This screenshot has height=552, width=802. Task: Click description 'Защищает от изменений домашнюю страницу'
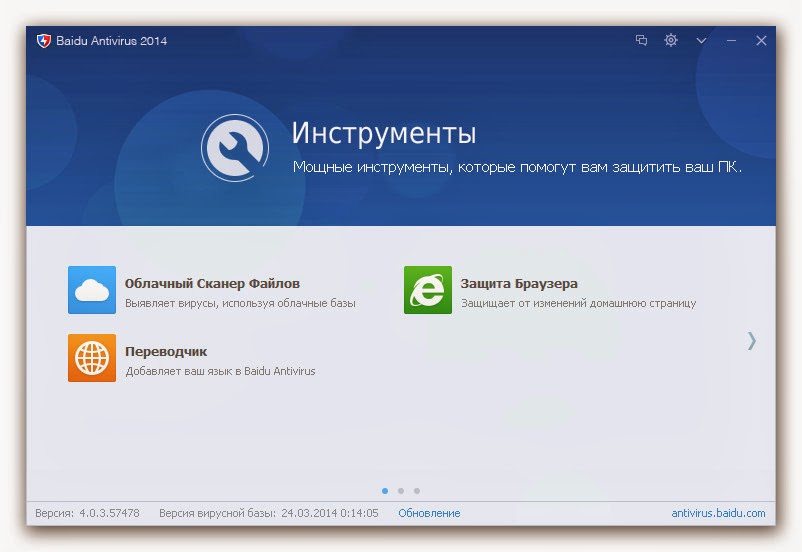click(x=578, y=303)
